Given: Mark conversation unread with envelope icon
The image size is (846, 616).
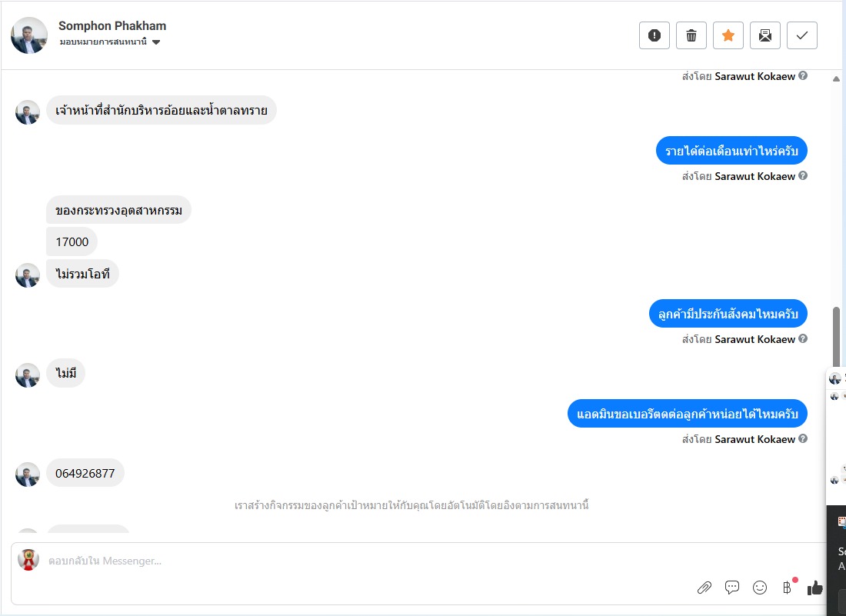Looking at the screenshot, I should (x=765, y=35).
